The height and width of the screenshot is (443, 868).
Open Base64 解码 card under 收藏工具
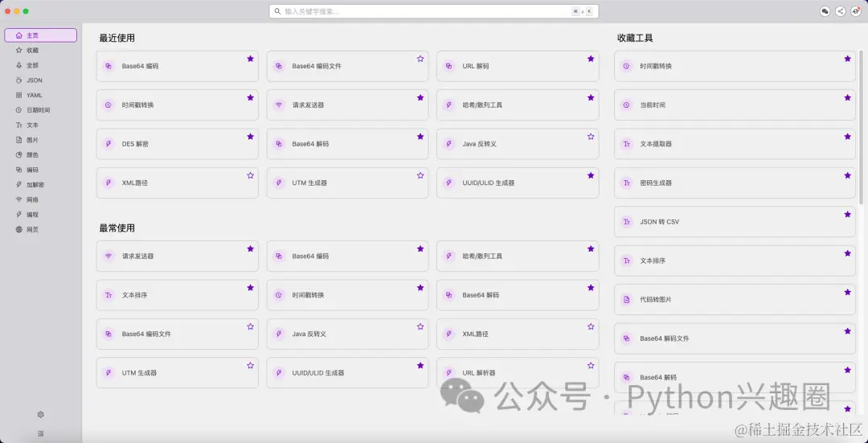tap(735, 378)
